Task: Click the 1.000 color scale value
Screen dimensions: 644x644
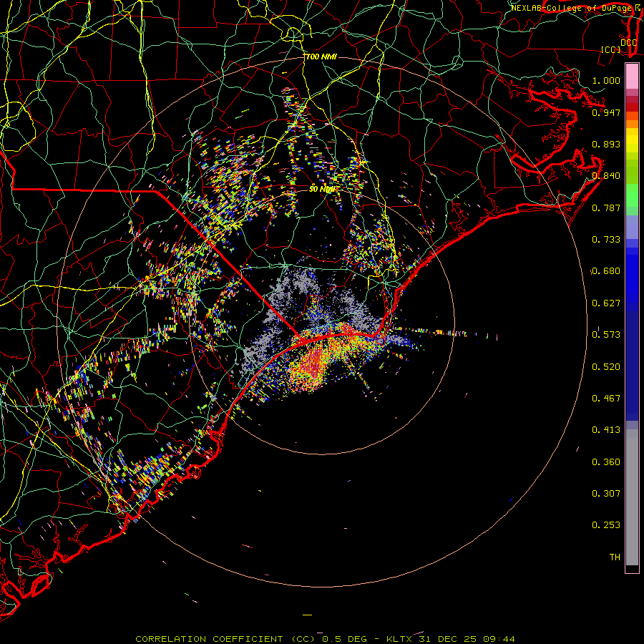Action: tap(606, 80)
